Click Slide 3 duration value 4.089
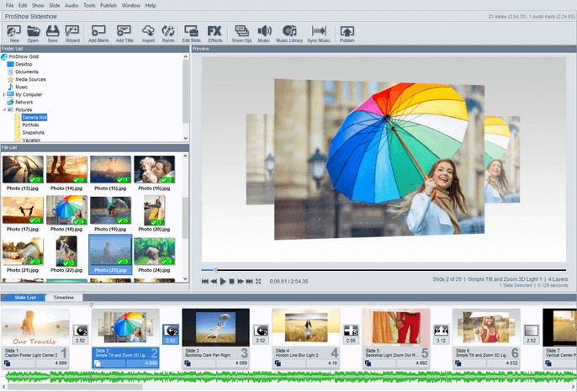 coord(241,363)
